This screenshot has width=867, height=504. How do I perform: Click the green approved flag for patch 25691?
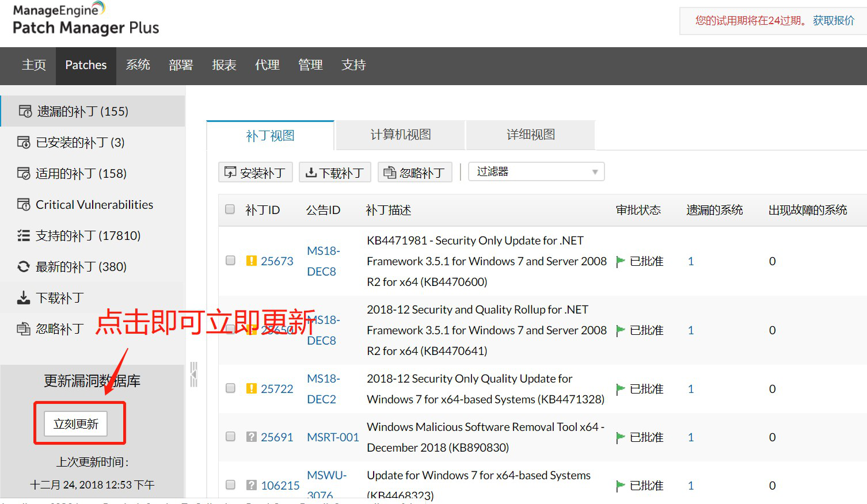621,437
